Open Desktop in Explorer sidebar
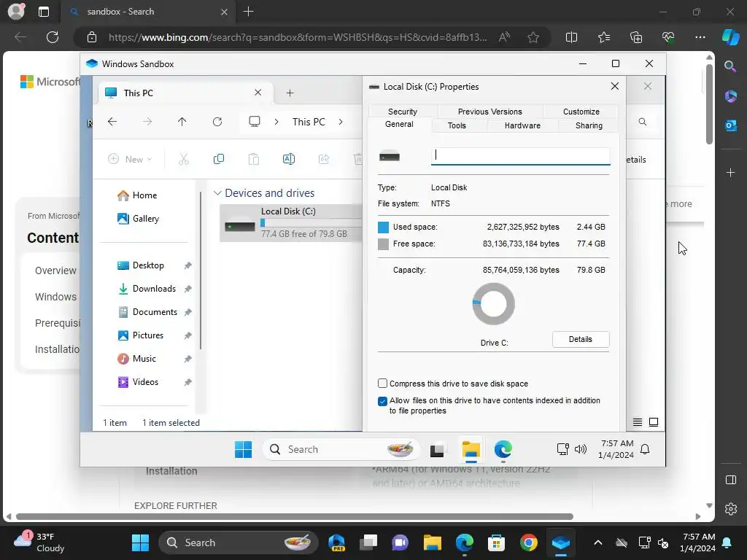Image resolution: width=747 pixels, height=560 pixels. click(x=141, y=265)
